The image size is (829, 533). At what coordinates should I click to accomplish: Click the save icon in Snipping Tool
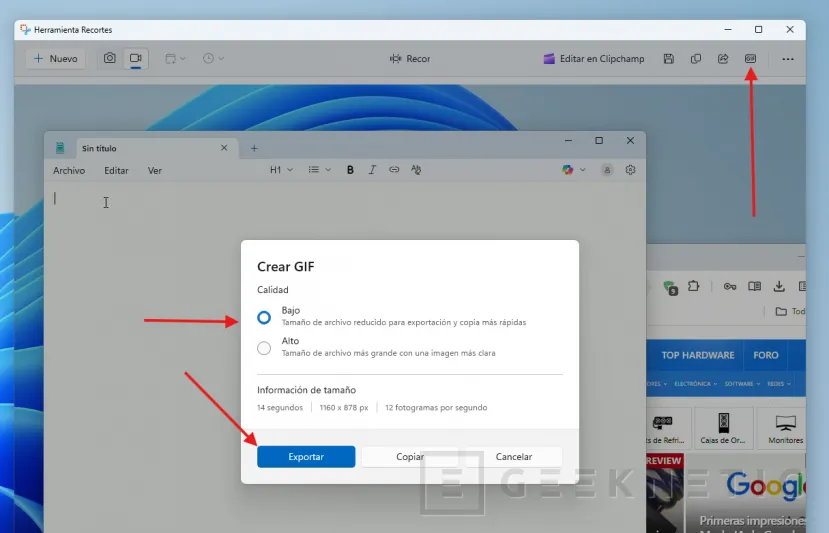[669, 59]
